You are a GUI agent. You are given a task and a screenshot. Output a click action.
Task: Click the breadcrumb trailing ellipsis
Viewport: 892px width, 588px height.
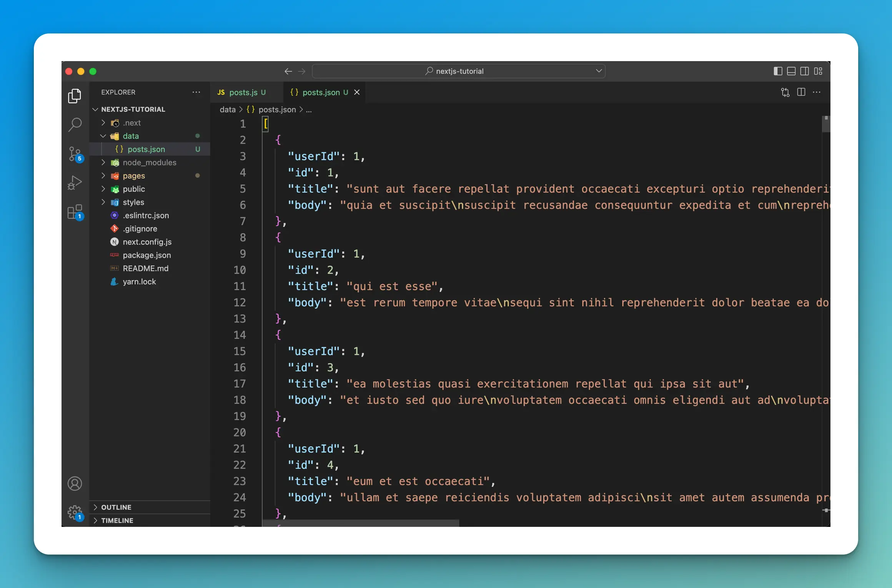point(309,110)
